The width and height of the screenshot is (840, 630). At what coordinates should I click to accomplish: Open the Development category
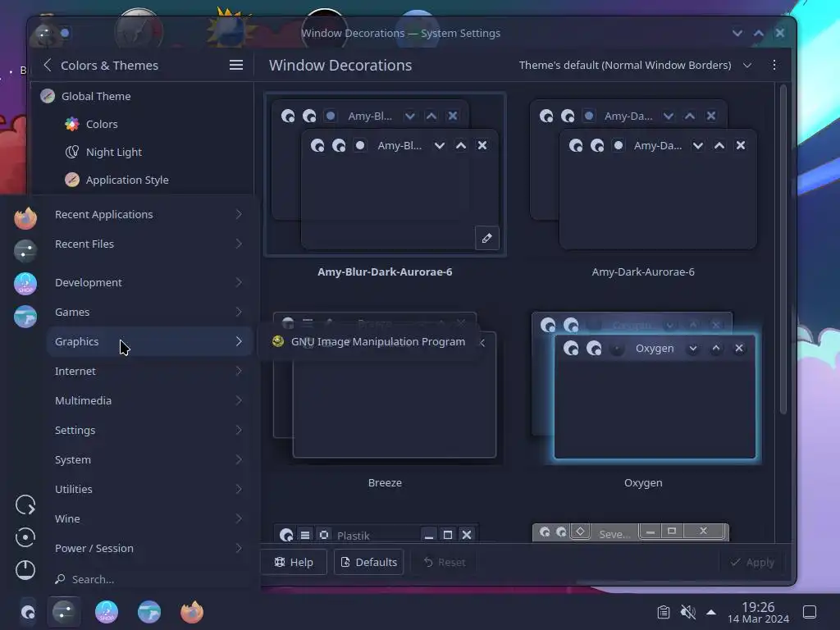coord(149,282)
